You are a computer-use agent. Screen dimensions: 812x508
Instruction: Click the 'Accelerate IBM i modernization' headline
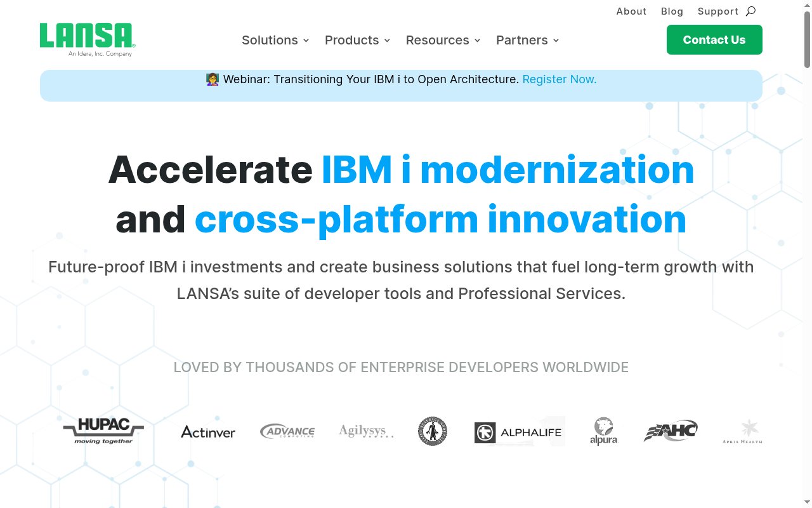[401, 194]
